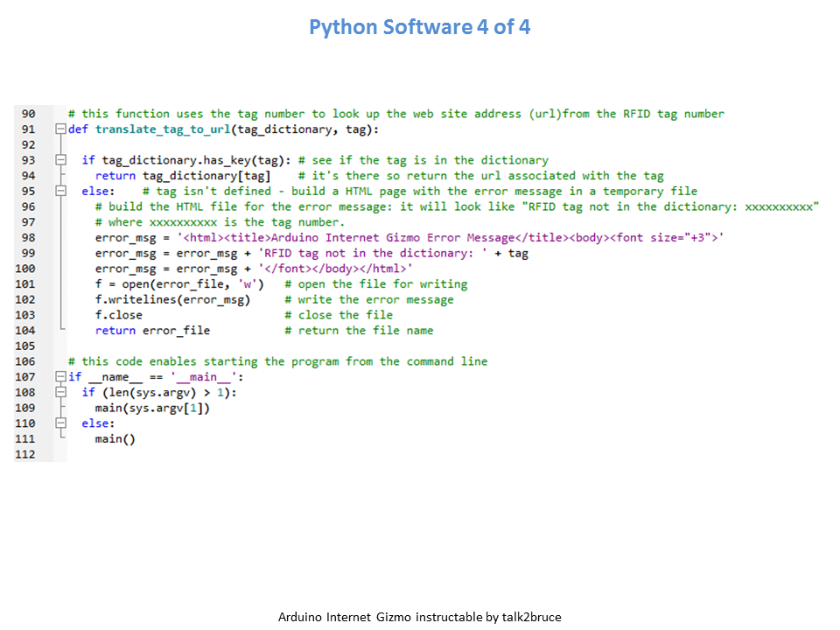Collapse the __name__ main block fold at line 107
840x630 pixels.
coord(61,376)
